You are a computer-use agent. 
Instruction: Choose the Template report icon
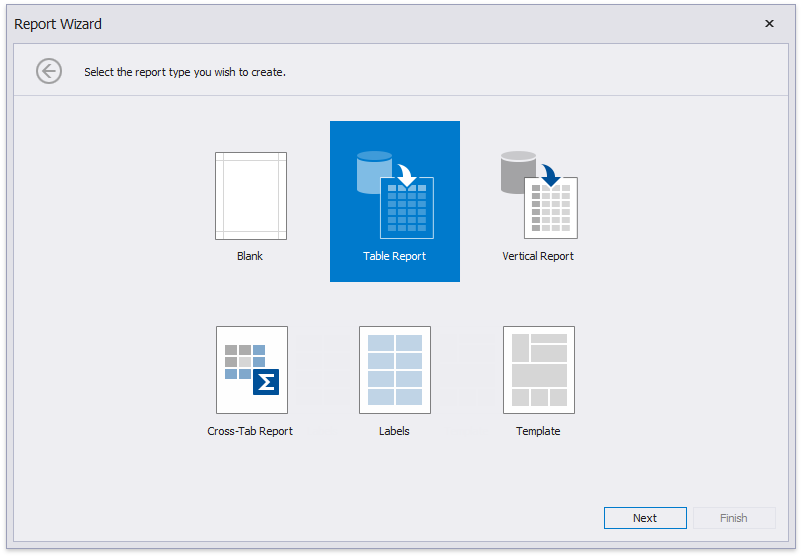tap(538, 369)
